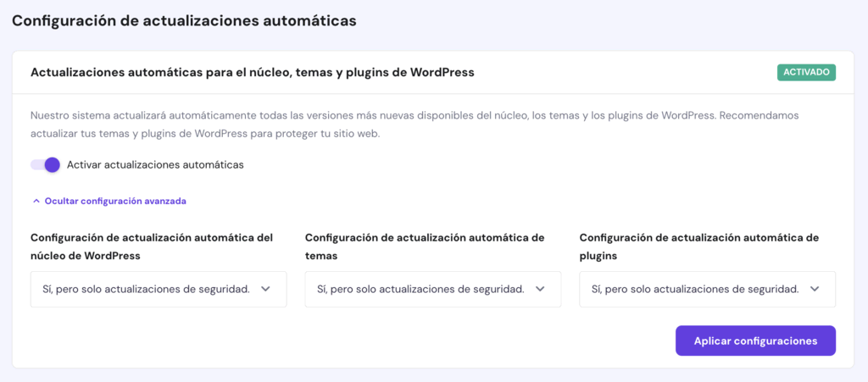Open the plugins auto-update dropdown
This screenshot has width=868, height=382.
click(707, 289)
